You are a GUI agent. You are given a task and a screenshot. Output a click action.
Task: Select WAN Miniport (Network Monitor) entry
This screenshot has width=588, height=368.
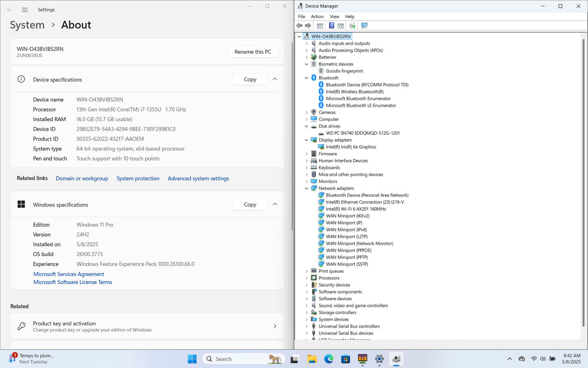[x=359, y=244]
